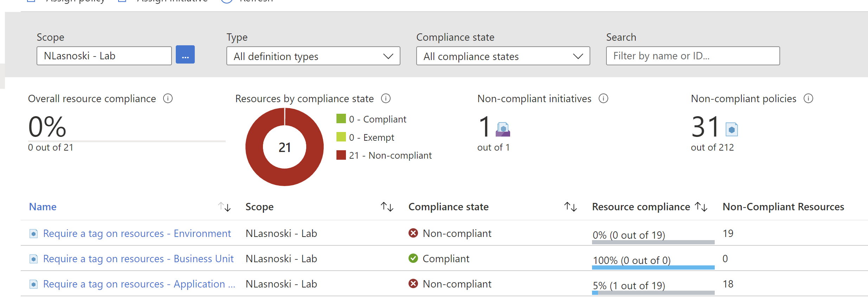Sort by Compliance state column arrows
Image resolution: width=868 pixels, height=304 pixels.
570,207
